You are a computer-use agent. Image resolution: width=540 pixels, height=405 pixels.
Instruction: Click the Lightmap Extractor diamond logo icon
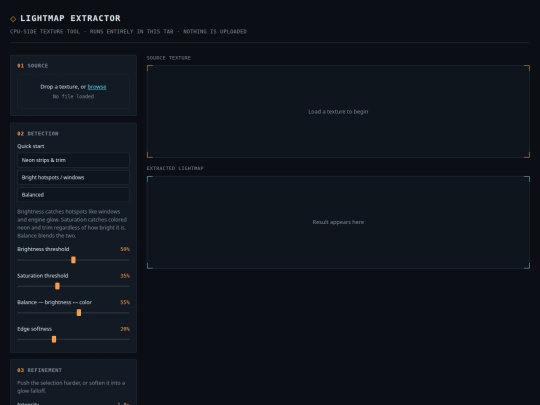[13, 19]
